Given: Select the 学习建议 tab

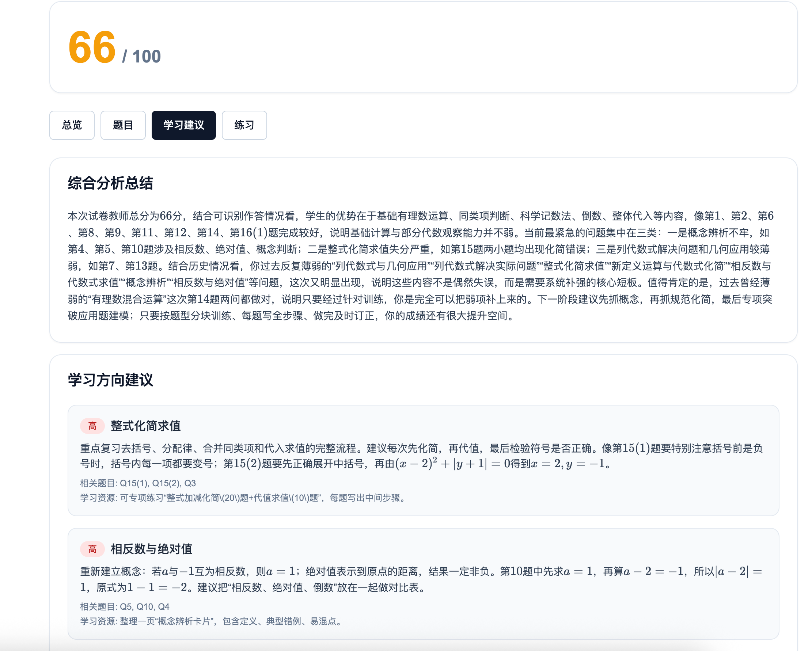Looking at the screenshot, I should click(x=184, y=125).
